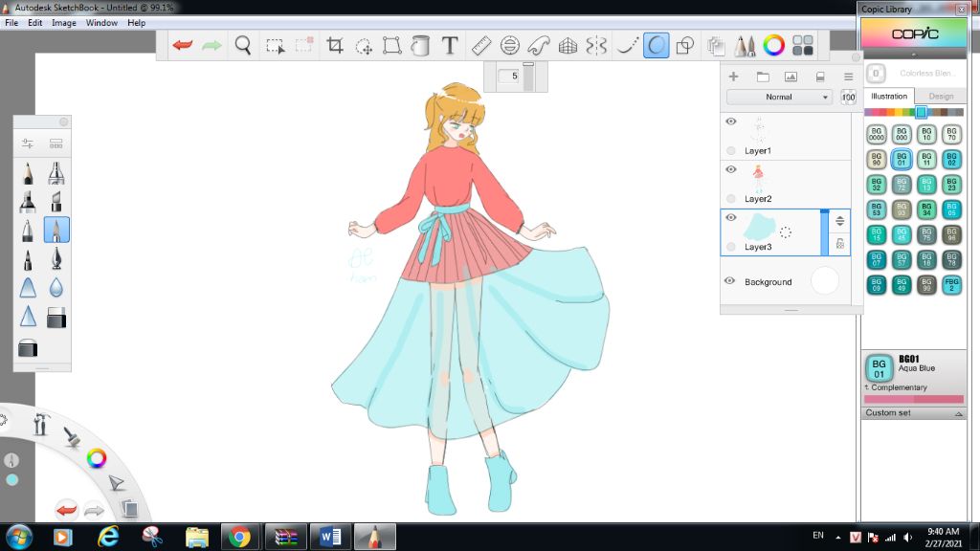980x551 pixels.
Task: Add image layer from Layer panel
Action: pos(791,77)
